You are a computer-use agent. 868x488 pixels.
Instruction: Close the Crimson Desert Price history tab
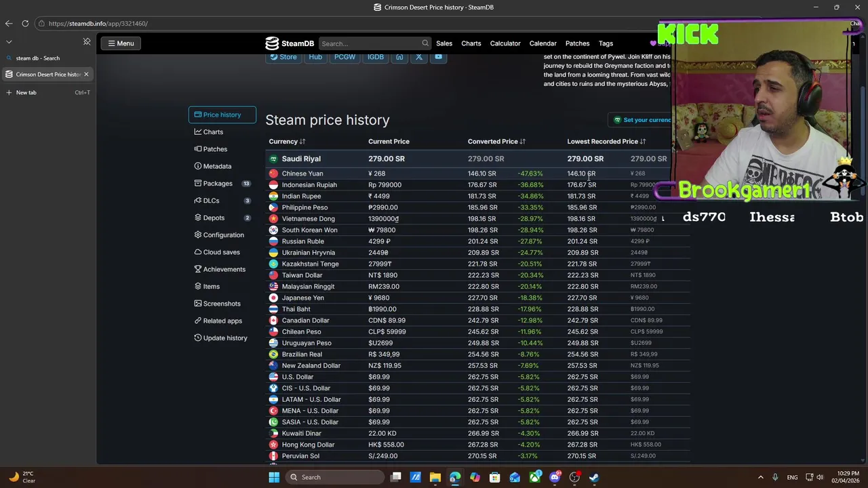(86, 75)
